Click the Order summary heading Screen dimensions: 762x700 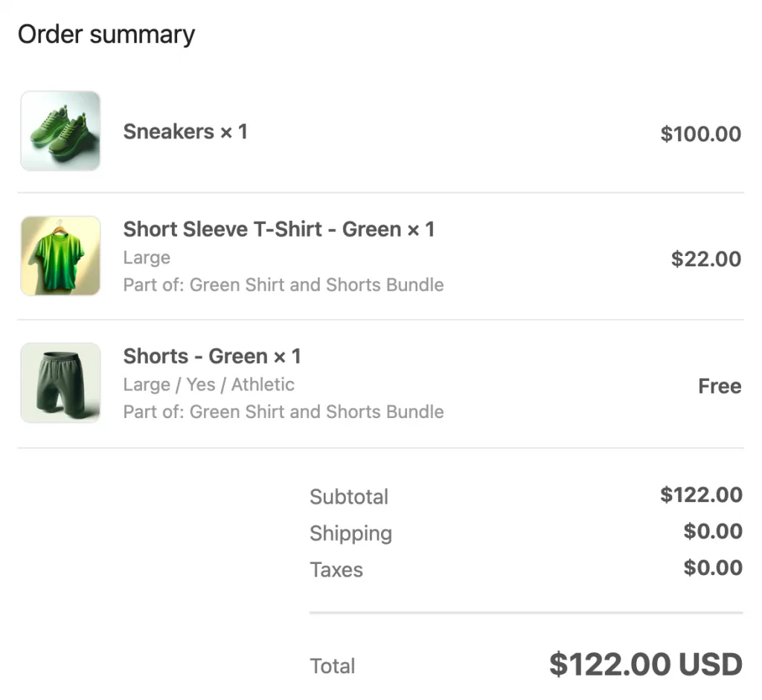click(x=106, y=35)
